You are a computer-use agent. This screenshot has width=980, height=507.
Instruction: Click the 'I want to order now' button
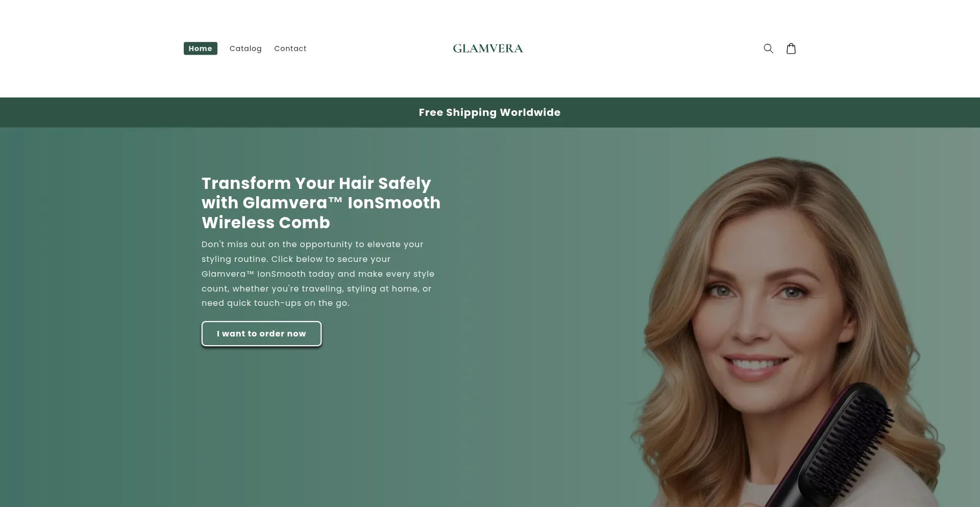click(x=261, y=333)
